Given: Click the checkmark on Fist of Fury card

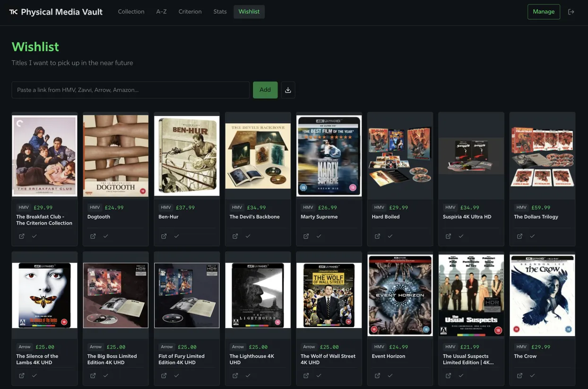Looking at the screenshot, I should [177, 376].
